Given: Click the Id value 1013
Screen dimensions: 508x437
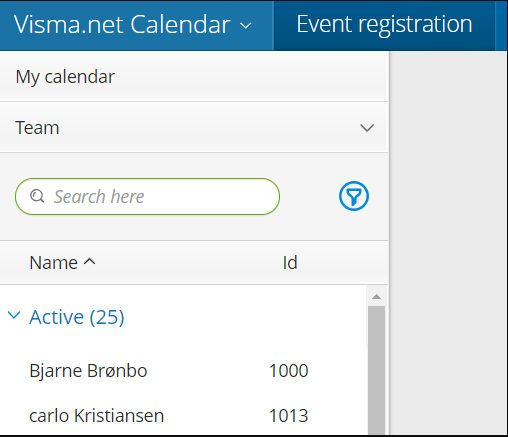Looking at the screenshot, I should point(289,416).
